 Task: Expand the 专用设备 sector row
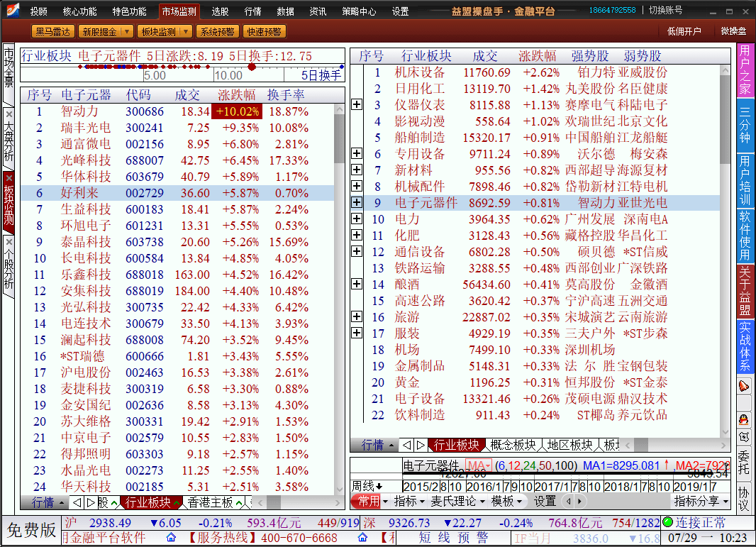click(x=357, y=154)
